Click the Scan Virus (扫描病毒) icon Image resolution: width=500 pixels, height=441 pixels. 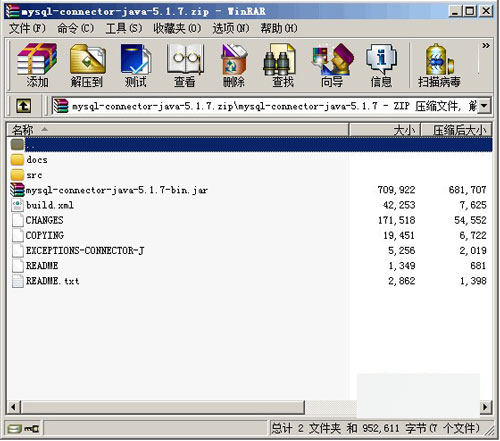pos(439,65)
